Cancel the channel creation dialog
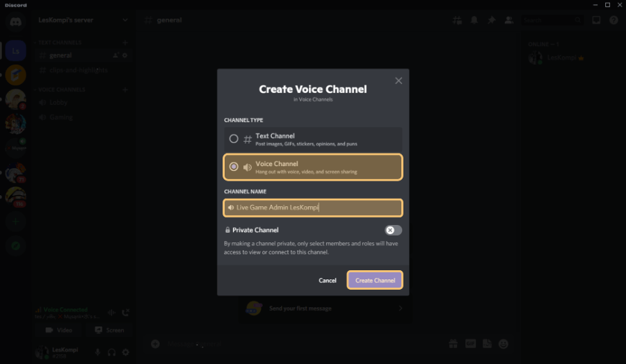 pos(328,280)
